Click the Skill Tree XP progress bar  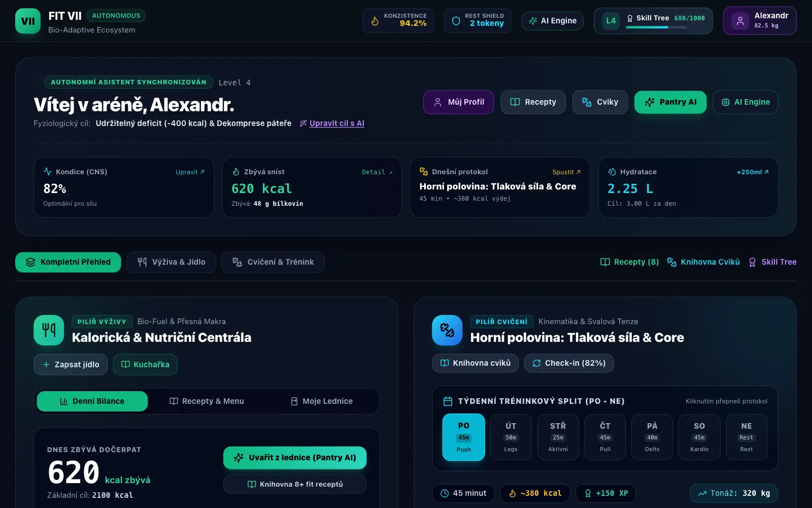tap(656, 27)
